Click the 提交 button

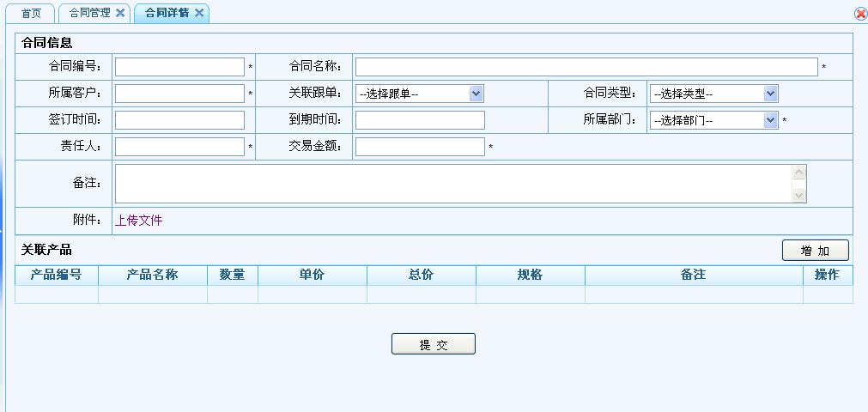[433, 344]
